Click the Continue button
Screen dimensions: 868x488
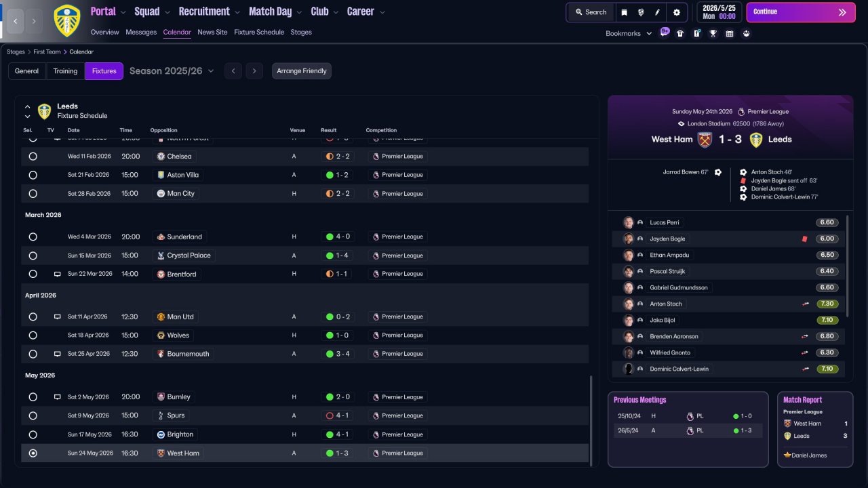click(801, 12)
